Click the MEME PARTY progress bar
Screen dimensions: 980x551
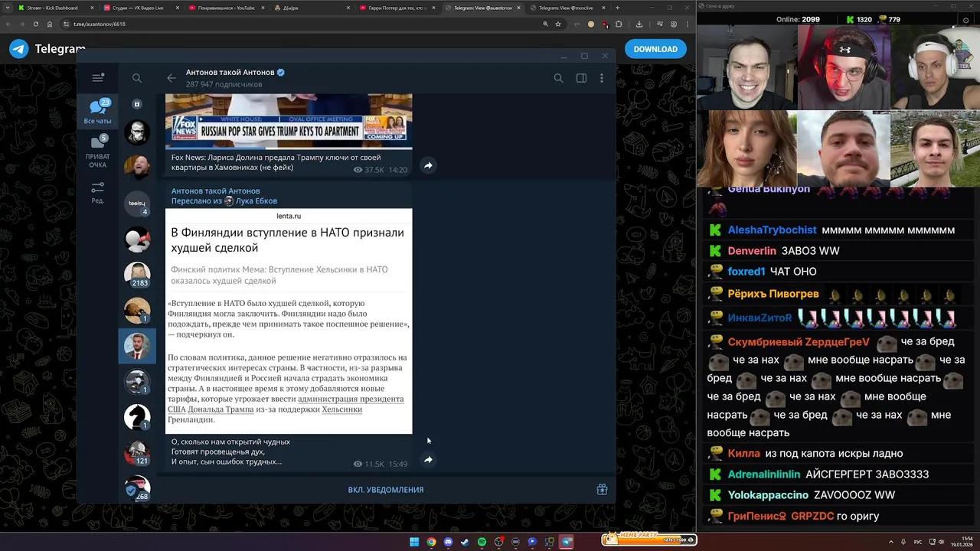(x=649, y=539)
